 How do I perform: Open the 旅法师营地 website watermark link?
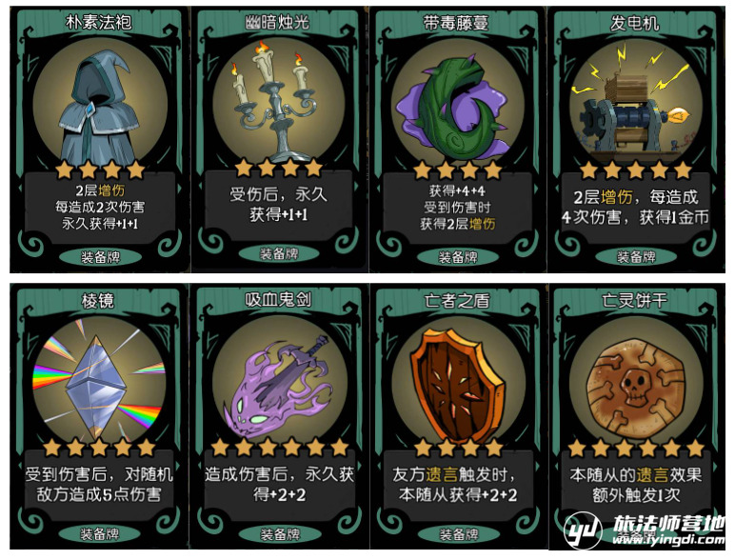pos(646,530)
